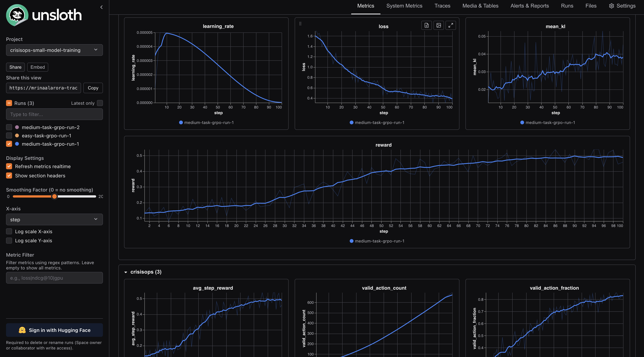Click the unsloth sloth logo
This screenshot has width=644, height=357.
pyautogui.click(x=17, y=15)
